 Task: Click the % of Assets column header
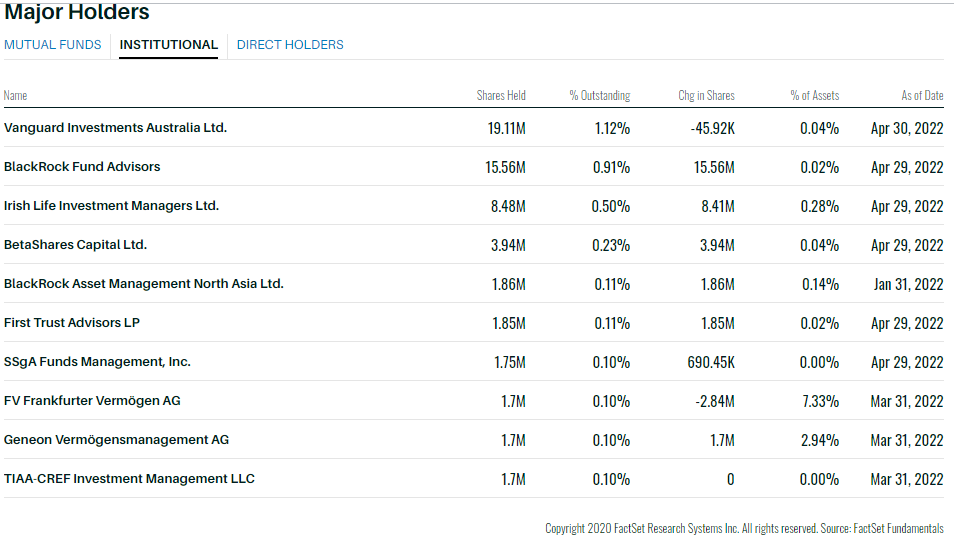tap(815, 96)
